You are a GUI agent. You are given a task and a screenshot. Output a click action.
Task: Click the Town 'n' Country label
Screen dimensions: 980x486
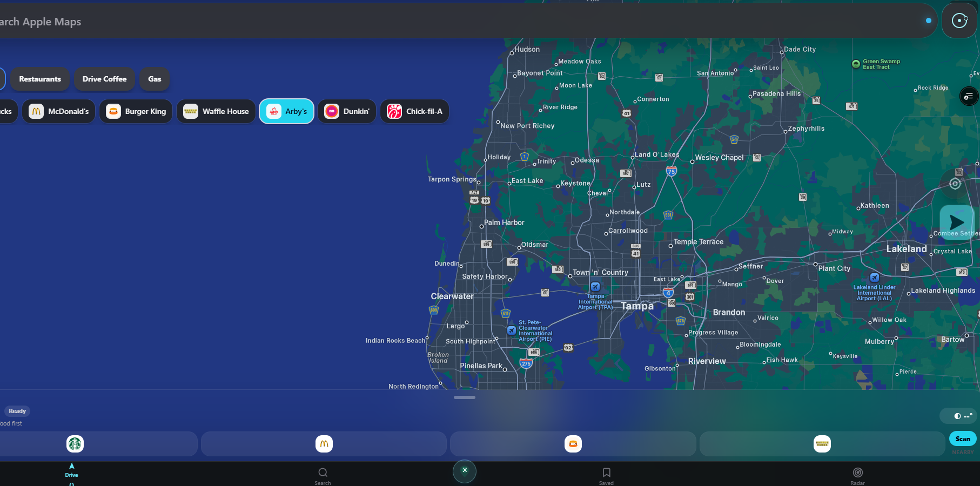click(600, 273)
